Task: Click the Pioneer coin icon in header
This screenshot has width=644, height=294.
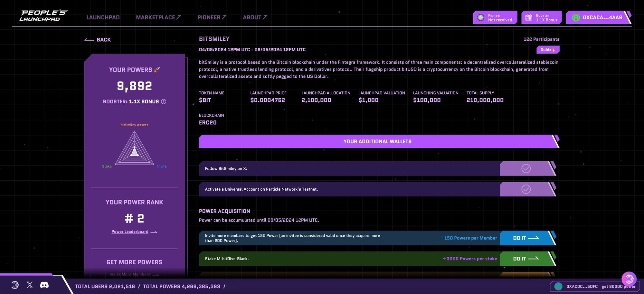Action: click(481, 18)
